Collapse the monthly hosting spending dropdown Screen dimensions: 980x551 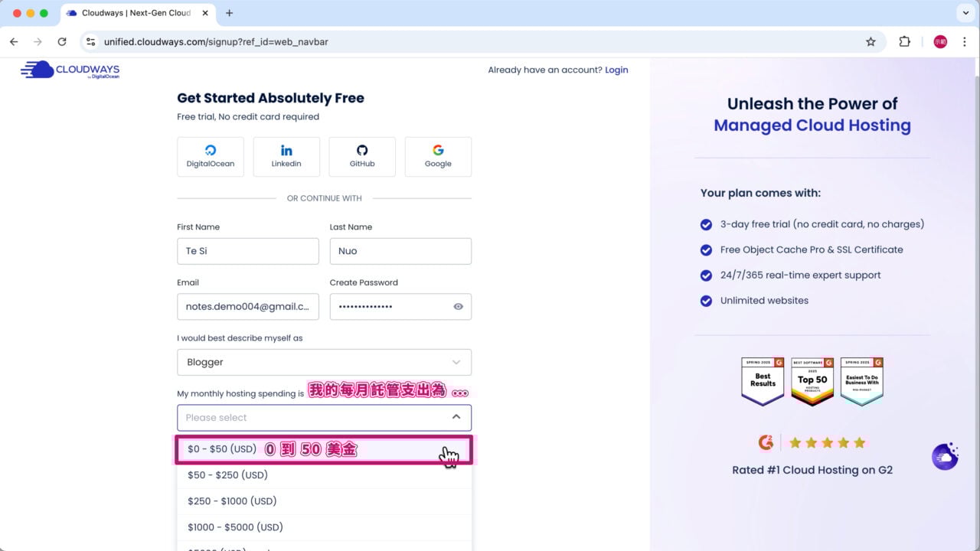click(456, 417)
